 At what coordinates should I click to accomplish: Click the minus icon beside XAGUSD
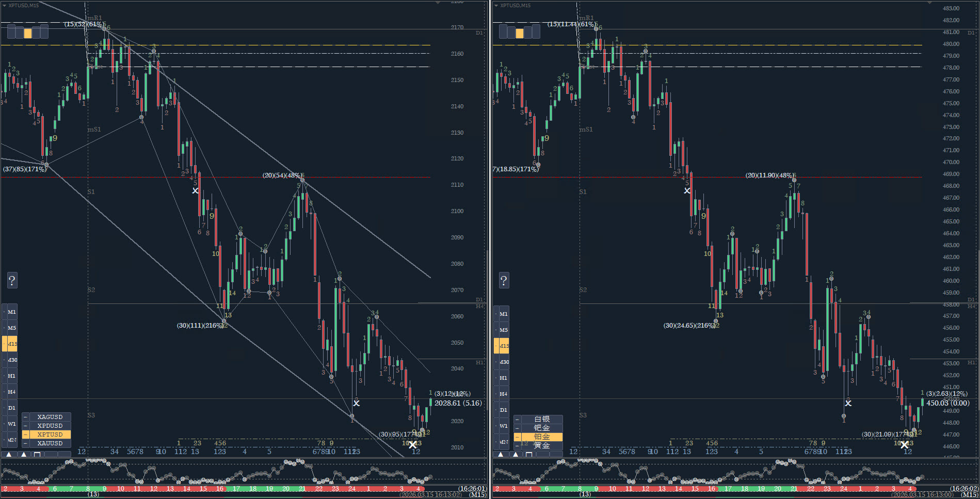(x=25, y=417)
